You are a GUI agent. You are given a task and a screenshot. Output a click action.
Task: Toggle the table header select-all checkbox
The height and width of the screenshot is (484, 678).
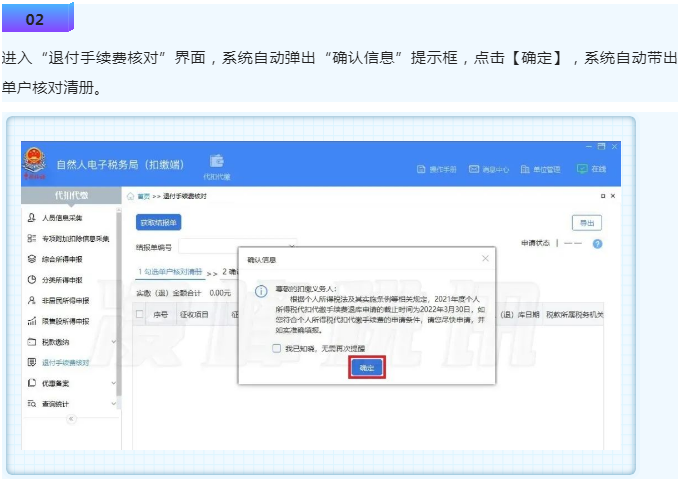pyautogui.click(x=140, y=314)
